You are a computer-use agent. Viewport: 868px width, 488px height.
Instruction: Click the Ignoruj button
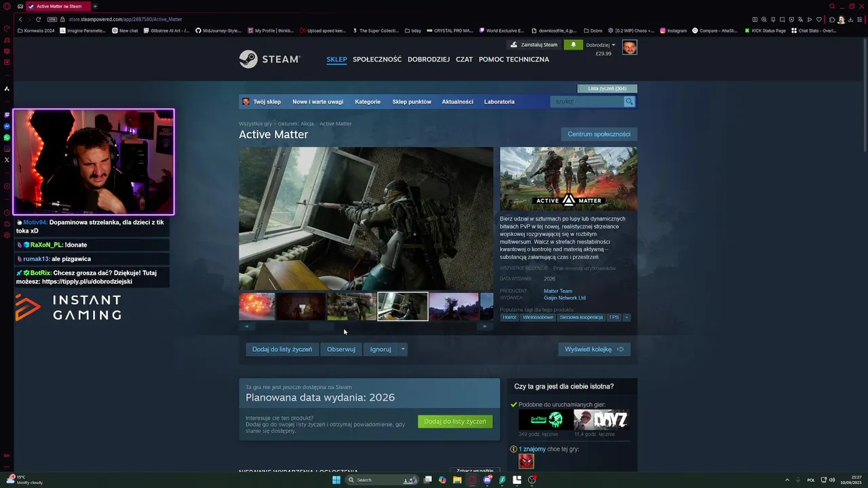pos(380,349)
